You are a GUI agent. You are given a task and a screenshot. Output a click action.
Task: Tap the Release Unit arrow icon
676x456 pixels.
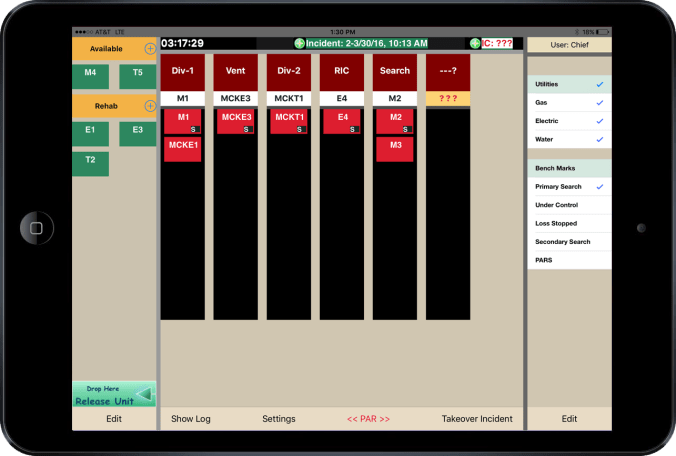[144, 395]
